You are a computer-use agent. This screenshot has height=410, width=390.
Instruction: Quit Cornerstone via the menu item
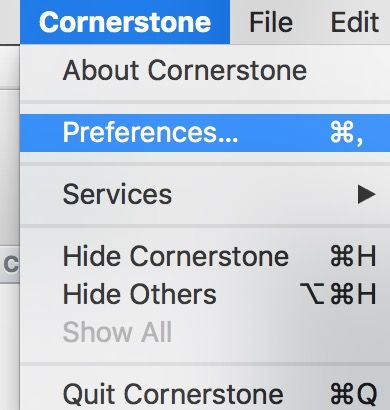(205, 394)
